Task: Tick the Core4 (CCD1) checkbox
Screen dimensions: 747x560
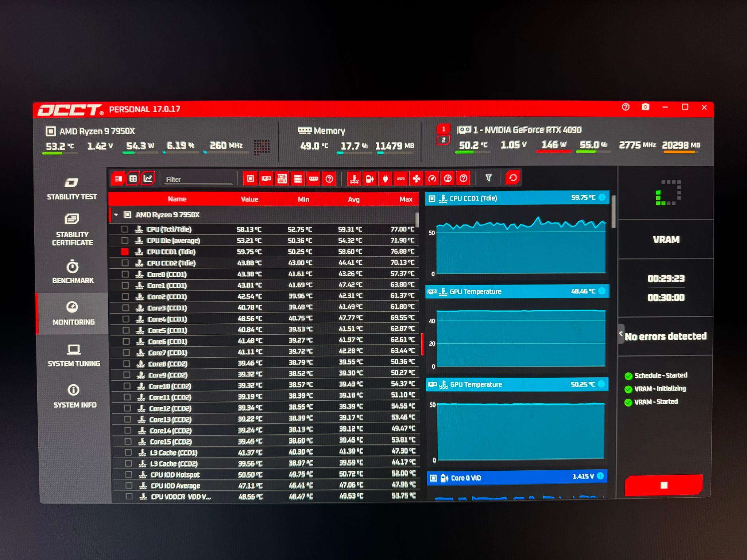Action: coord(126,319)
